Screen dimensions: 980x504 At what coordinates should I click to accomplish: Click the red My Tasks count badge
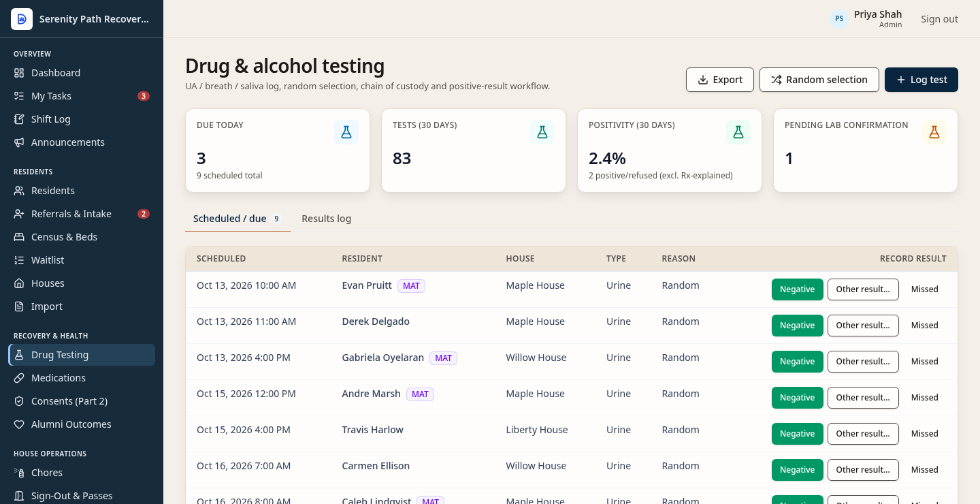coord(144,96)
